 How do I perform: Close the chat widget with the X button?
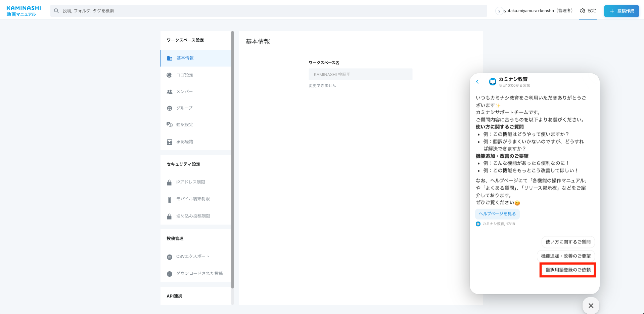(x=591, y=306)
